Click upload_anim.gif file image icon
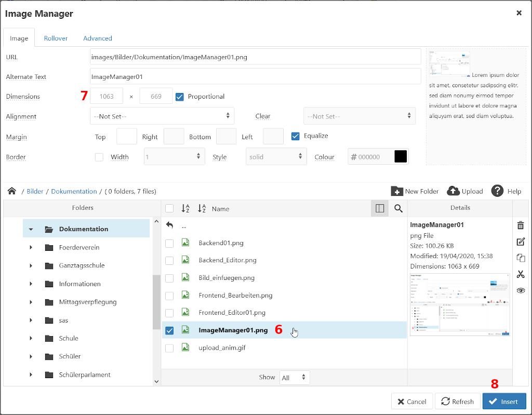The height and width of the screenshot is (415, 532). point(185,347)
